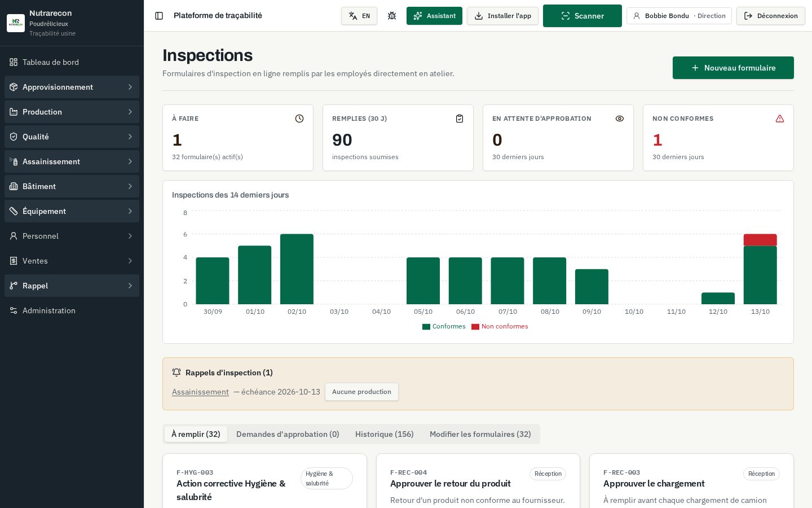Open Bobbie Bondu user profile
This screenshot has width=812, height=508.
click(x=679, y=16)
